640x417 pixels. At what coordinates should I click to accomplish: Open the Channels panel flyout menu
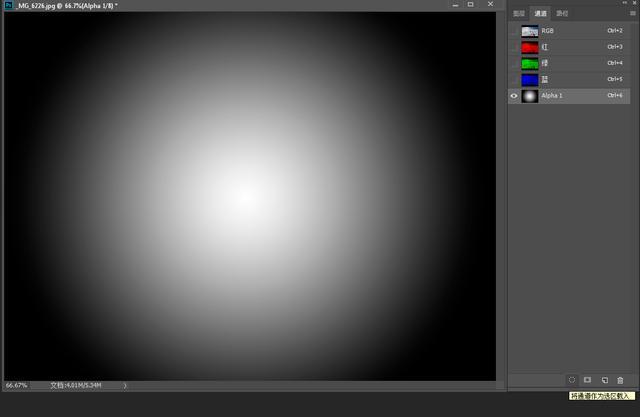pos(632,13)
